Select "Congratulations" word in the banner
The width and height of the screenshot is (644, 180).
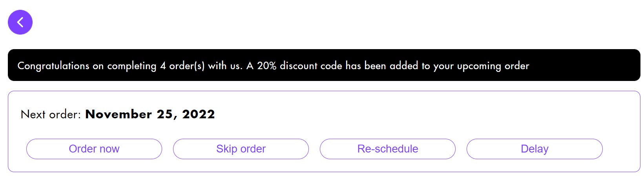point(53,66)
